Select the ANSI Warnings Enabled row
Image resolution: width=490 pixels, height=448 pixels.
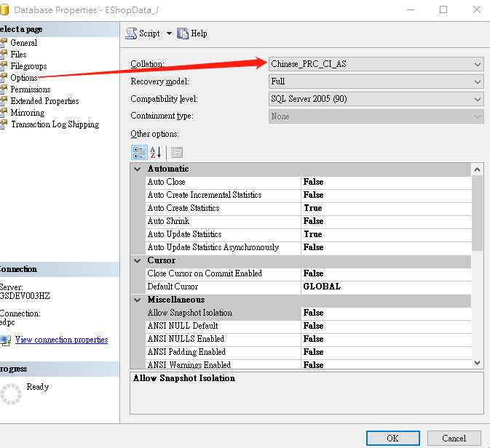tap(309, 364)
